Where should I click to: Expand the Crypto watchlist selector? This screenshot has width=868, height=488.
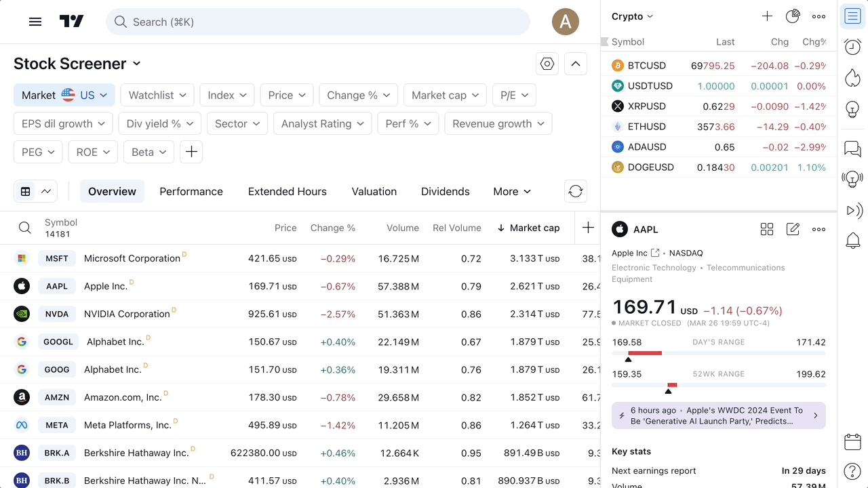point(632,16)
